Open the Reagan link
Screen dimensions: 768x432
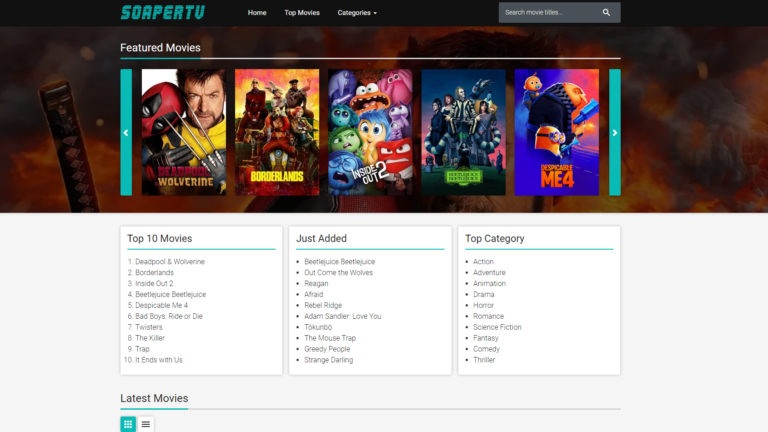316,284
